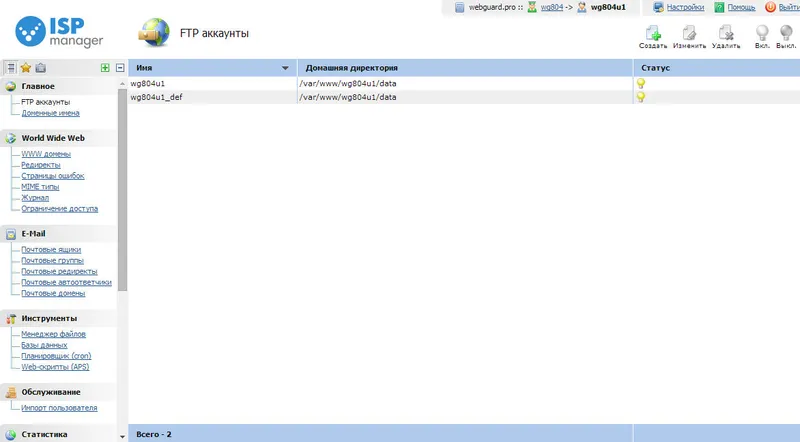Viewport: 800px width, 442px height.
Task: Open Почтовые группы link
Action: 52,260
